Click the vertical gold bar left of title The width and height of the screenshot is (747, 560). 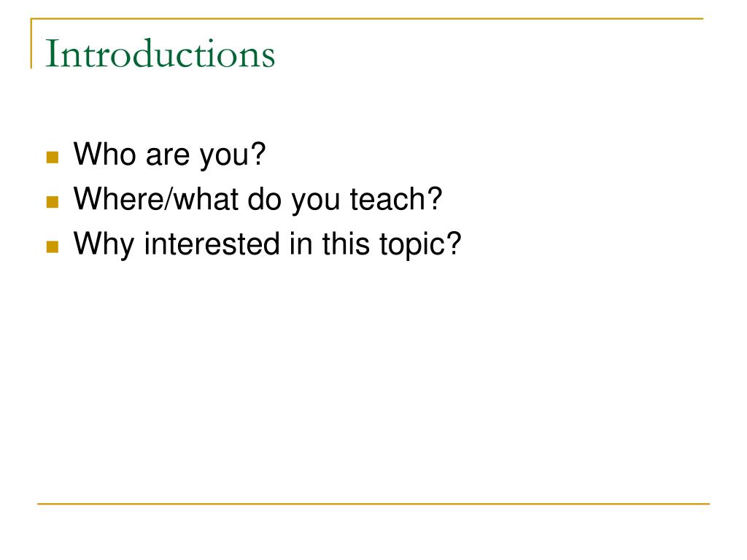(x=31, y=44)
